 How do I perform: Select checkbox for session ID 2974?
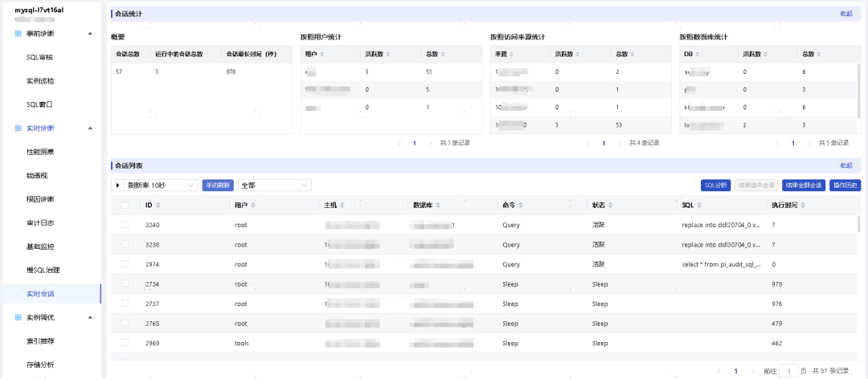[125, 264]
